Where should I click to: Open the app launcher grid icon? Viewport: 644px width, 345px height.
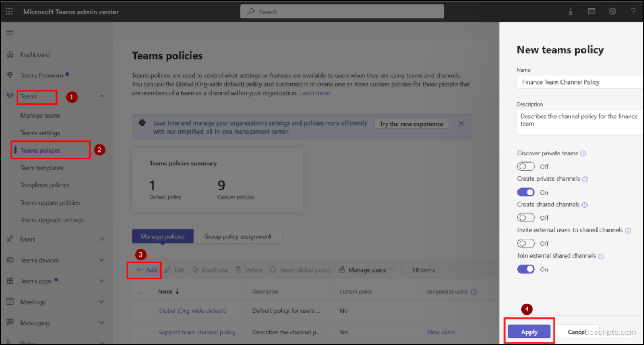click(9, 12)
